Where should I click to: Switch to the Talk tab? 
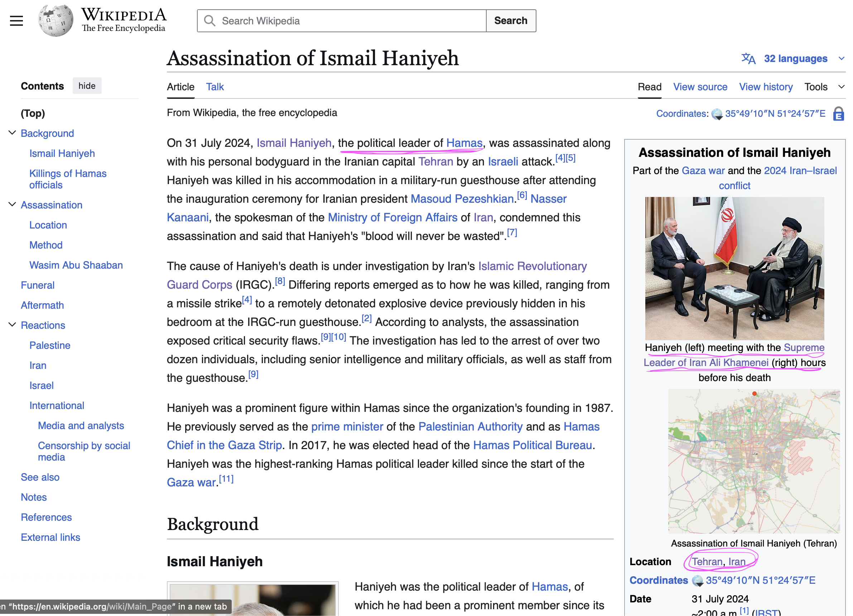pyautogui.click(x=215, y=87)
